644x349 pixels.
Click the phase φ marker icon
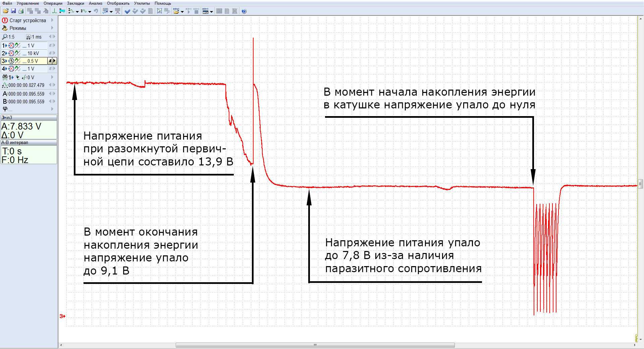pos(5,109)
